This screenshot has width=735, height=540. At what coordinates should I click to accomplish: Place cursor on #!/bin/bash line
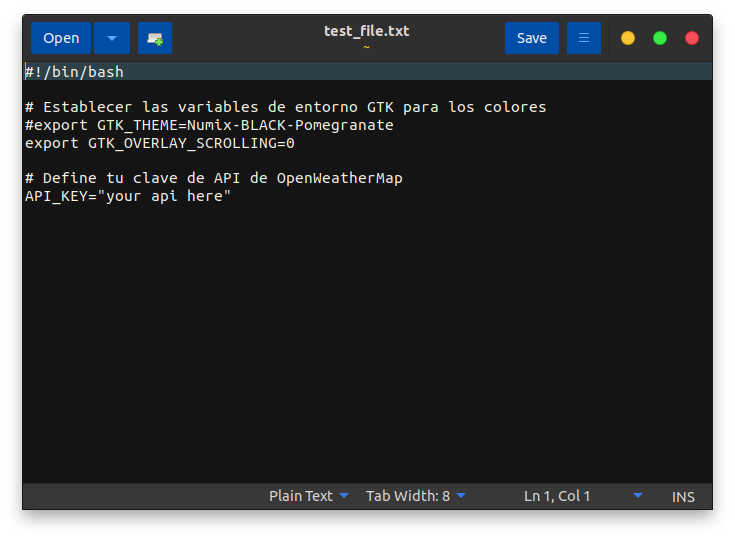(368, 72)
